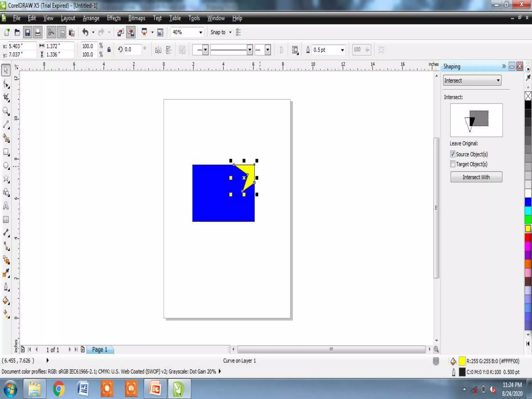Uncheck Source Object(s) checkbox
This screenshot has width=532, height=399.
[453, 154]
